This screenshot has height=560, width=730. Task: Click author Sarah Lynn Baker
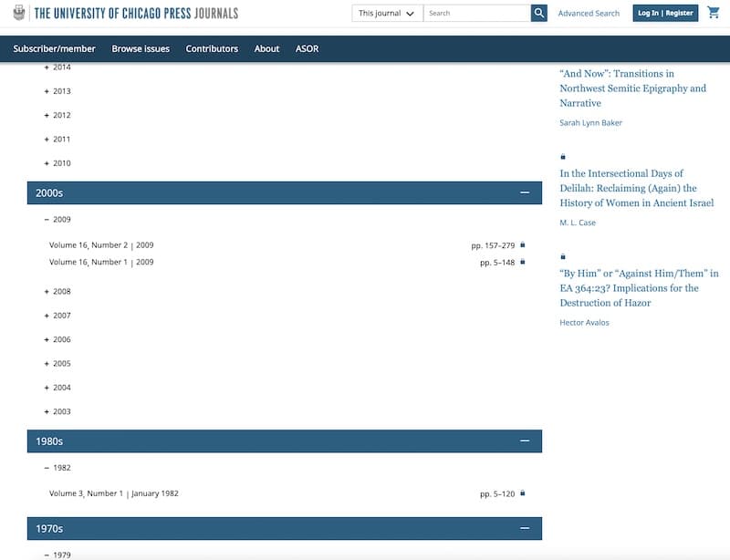click(590, 123)
